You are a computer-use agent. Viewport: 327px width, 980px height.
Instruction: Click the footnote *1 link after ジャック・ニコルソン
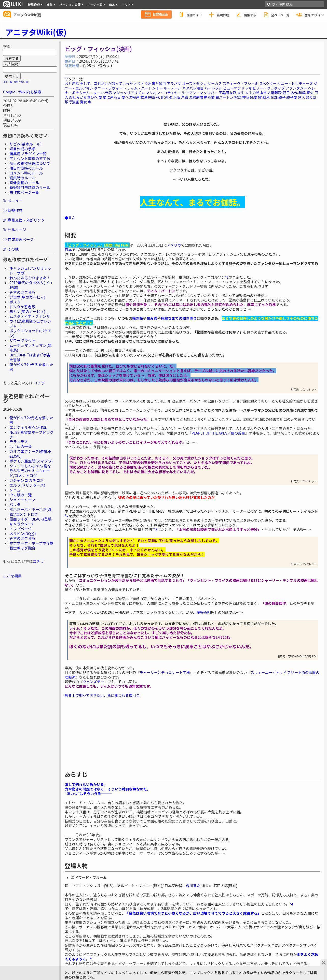226,277
